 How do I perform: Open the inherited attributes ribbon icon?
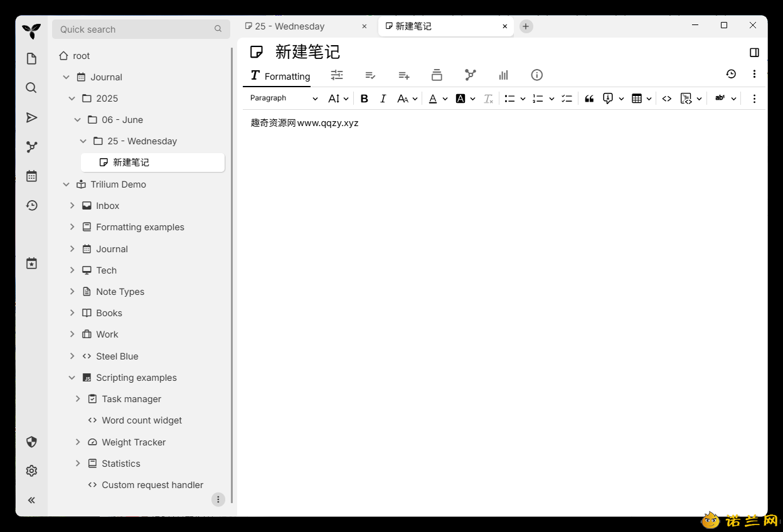(x=404, y=75)
